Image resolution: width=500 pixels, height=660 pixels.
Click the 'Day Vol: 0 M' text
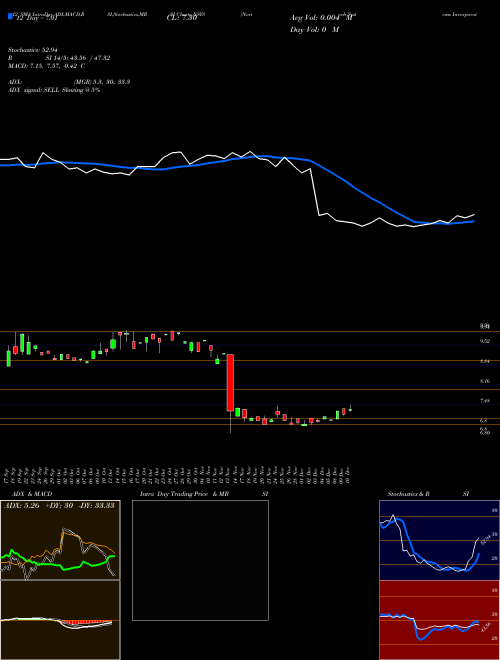[314, 29]
